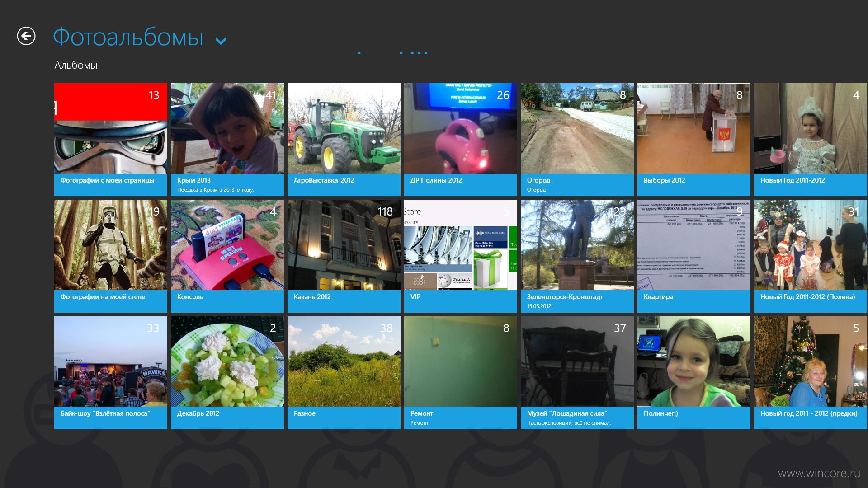This screenshot has height=488, width=868.
Task: Open the АгроВыставка_2012 album tile
Action: coord(344,139)
